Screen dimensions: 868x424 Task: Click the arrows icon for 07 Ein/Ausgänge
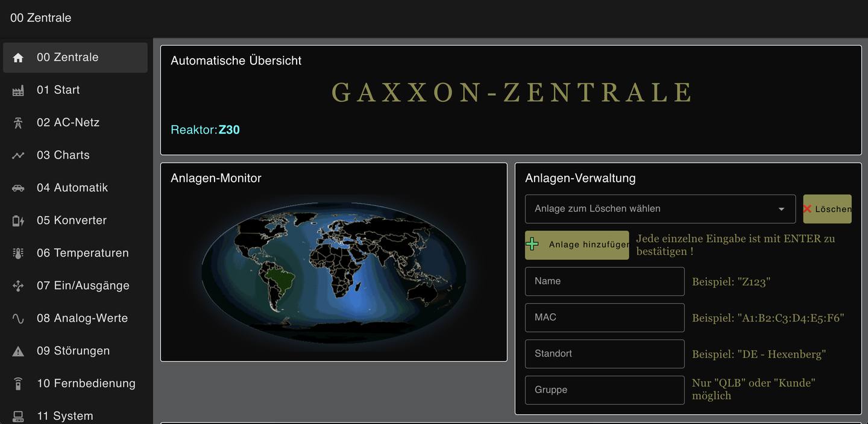coord(18,285)
